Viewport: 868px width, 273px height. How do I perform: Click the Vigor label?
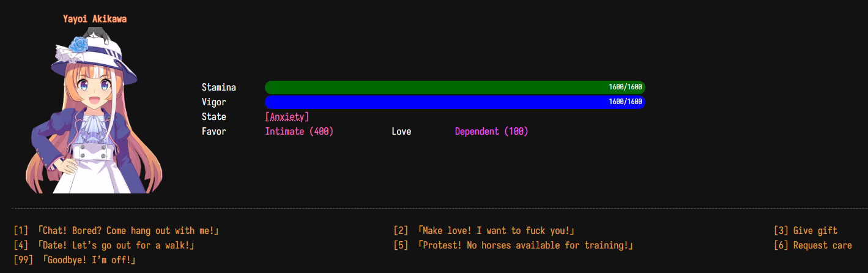click(x=214, y=102)
